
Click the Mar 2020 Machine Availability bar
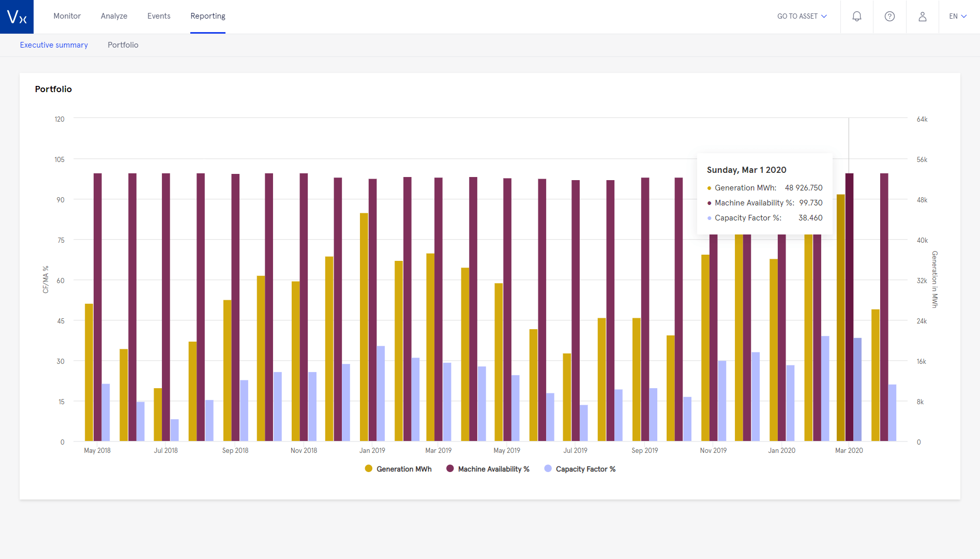pyautogui.click(x=849, y=307)
